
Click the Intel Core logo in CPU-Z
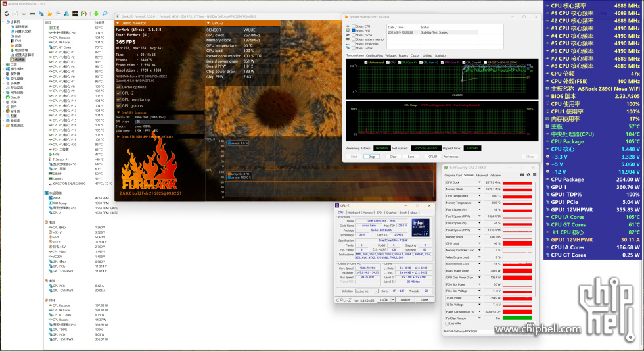420,228
